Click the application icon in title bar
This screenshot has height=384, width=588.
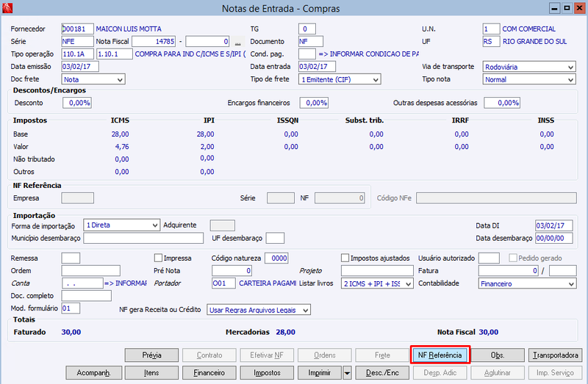7,8
